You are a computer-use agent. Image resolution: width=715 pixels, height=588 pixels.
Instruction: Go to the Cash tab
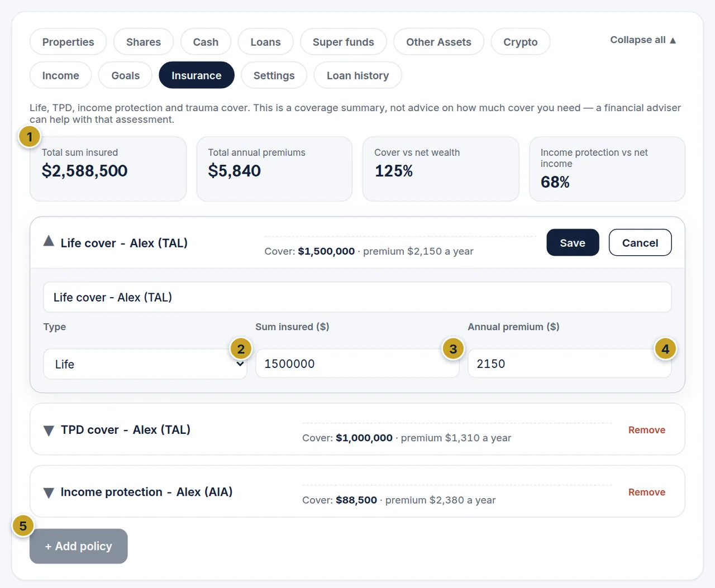click(206, 42)
